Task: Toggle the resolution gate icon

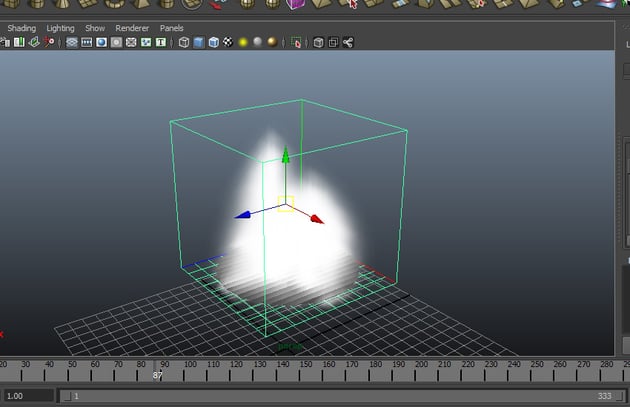Action: (101, 43)
